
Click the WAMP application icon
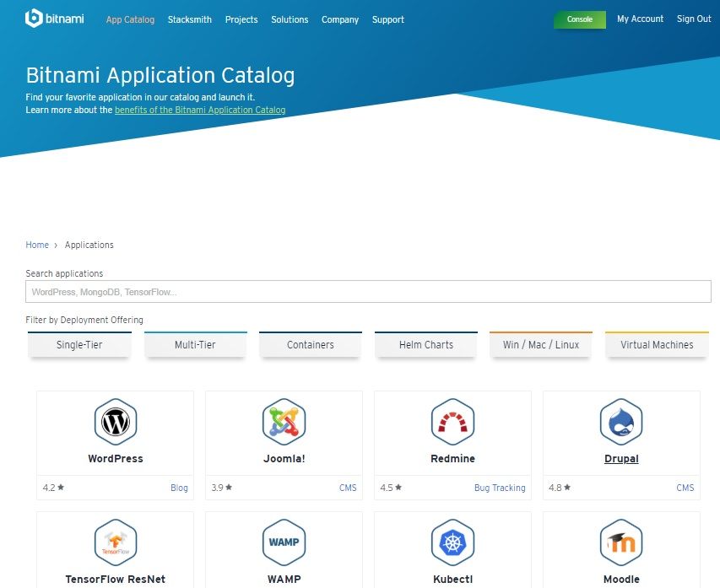click(x=284, y=542)
